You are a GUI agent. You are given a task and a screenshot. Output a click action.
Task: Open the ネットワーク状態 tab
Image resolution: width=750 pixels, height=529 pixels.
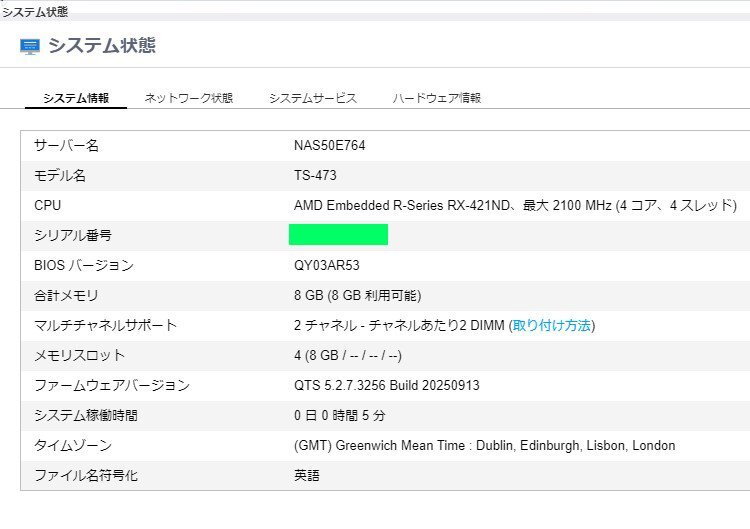coord(189,98)
